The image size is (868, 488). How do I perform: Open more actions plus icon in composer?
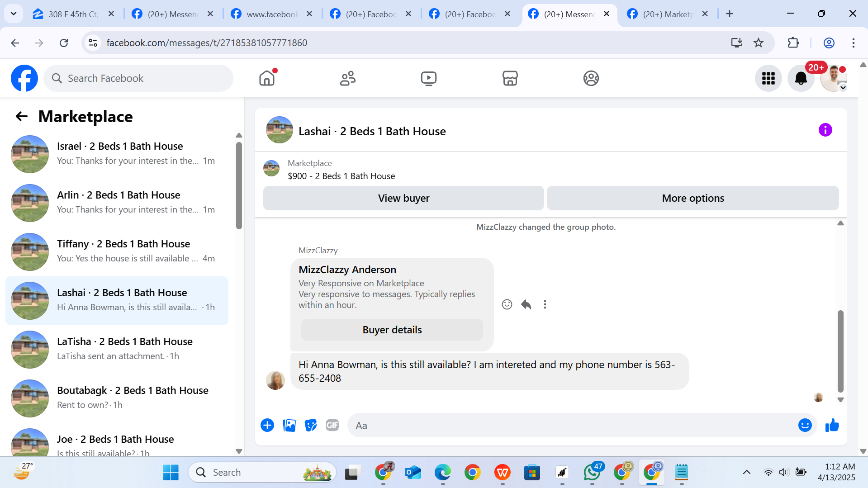267,425
